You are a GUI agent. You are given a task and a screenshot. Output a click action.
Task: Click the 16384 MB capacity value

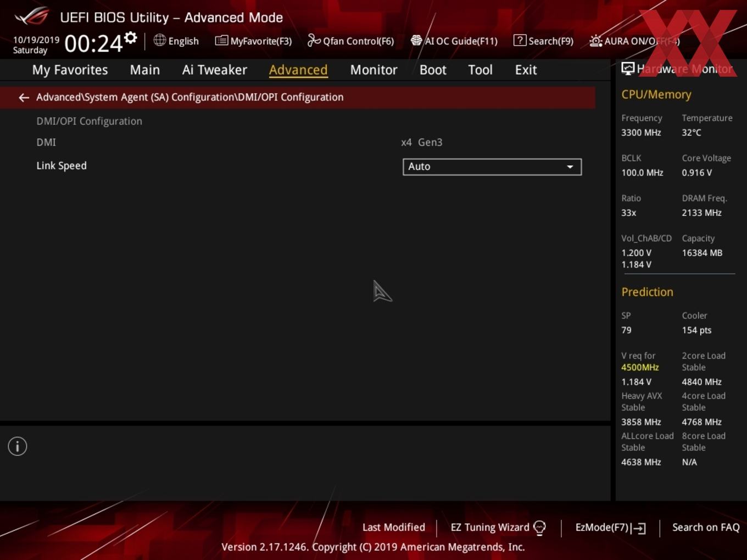702,253
